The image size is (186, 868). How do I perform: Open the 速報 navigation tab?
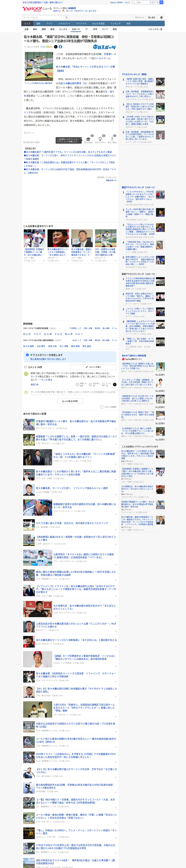pyautogui.click(x=38, y=24)
